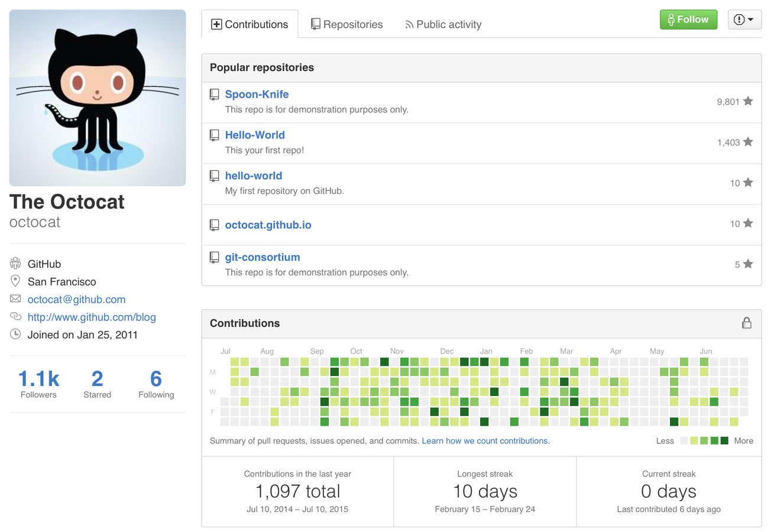Open the git-consortium repository
The image size is (774, 532).
coord(263,258)
